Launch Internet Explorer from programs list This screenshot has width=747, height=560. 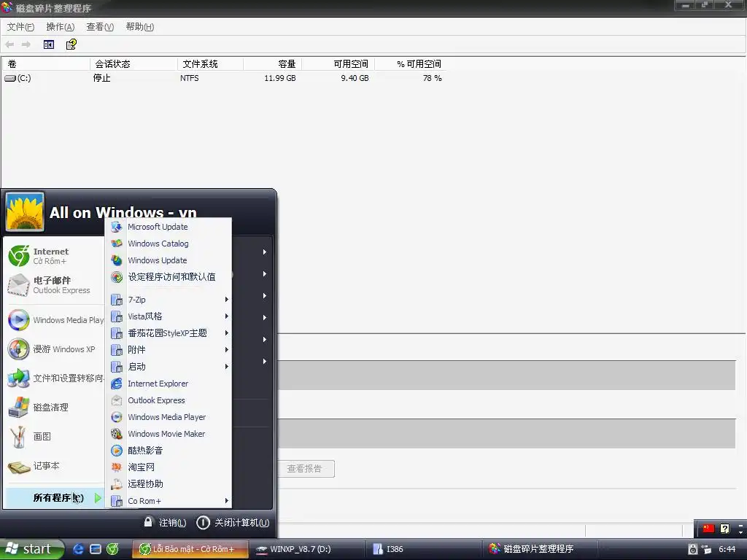pos(169,384)
